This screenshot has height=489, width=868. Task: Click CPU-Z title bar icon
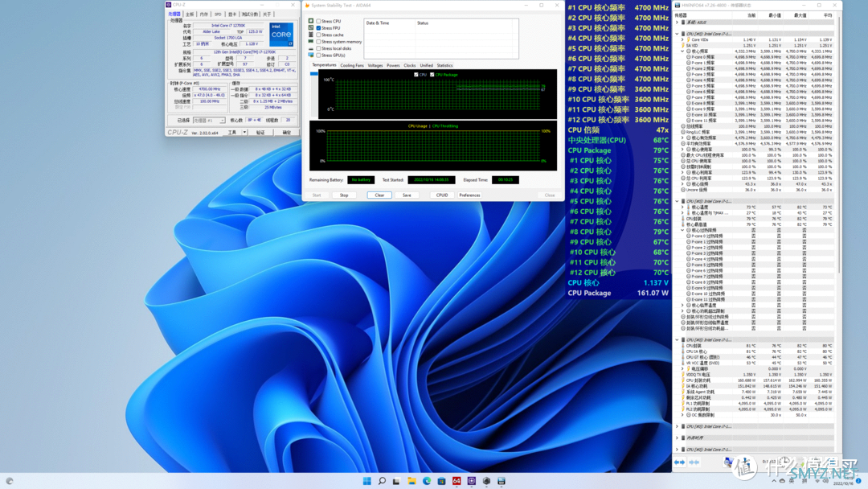[x=169, y=5]
